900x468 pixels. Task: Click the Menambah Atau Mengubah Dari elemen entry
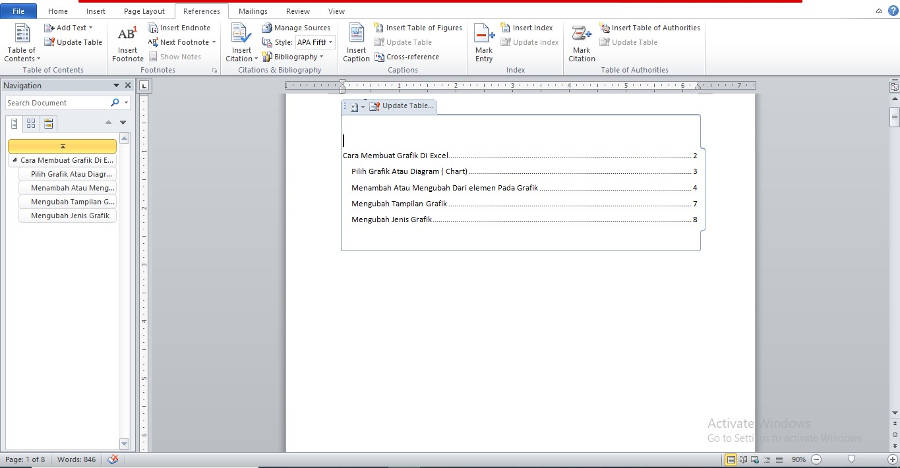[x=524, y=187]
